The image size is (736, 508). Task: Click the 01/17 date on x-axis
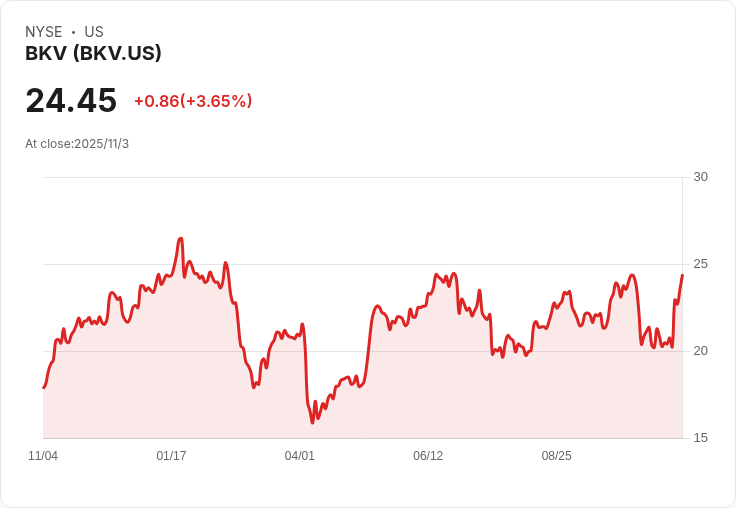click(171, 456)
